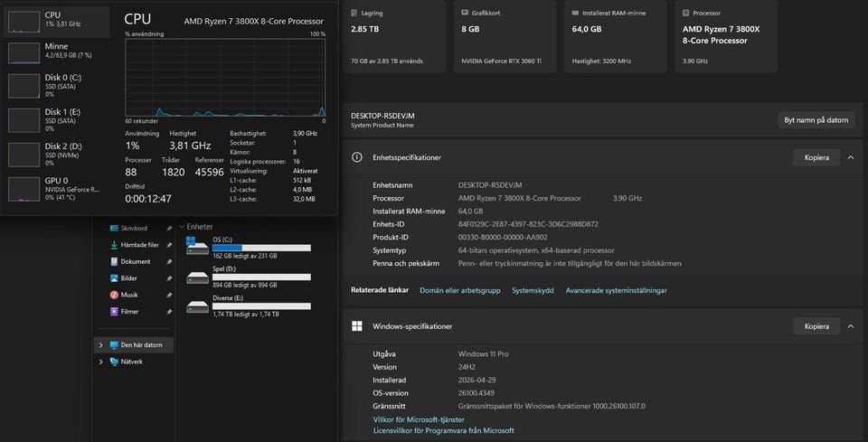Select Nätverk in Explorer tree
This screenshot has height=442, width=868.
pyautogui.click(x=134, y=362)
